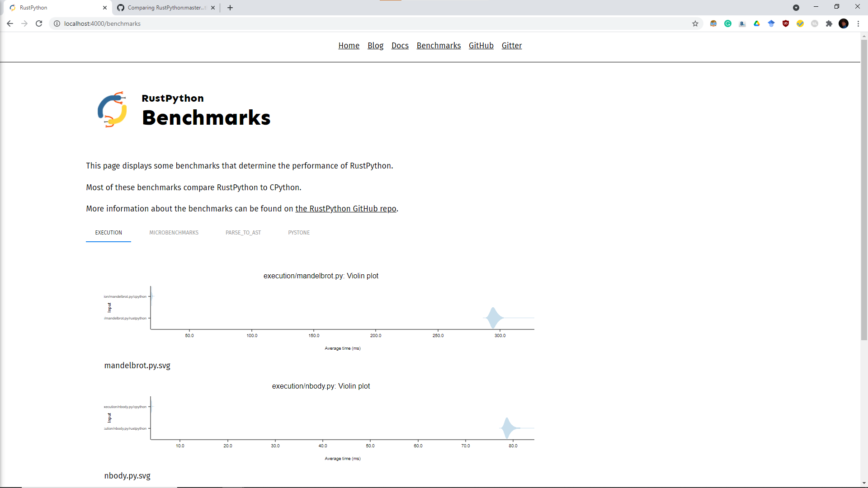Open the Extensions puzzle-piece menu
The image size is (868, 488).
(x=829, y=23)
